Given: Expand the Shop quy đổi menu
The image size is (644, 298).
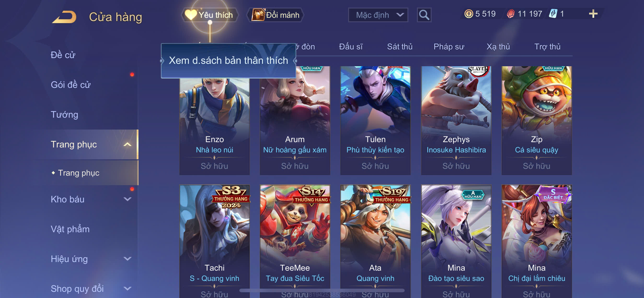Looking at the screenshot, I should (x=127, y=288).
